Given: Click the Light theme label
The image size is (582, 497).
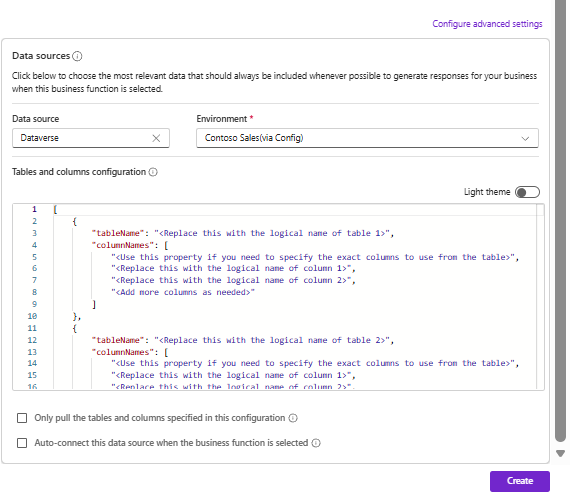Looking at the screenshot, I should [487, 192].
